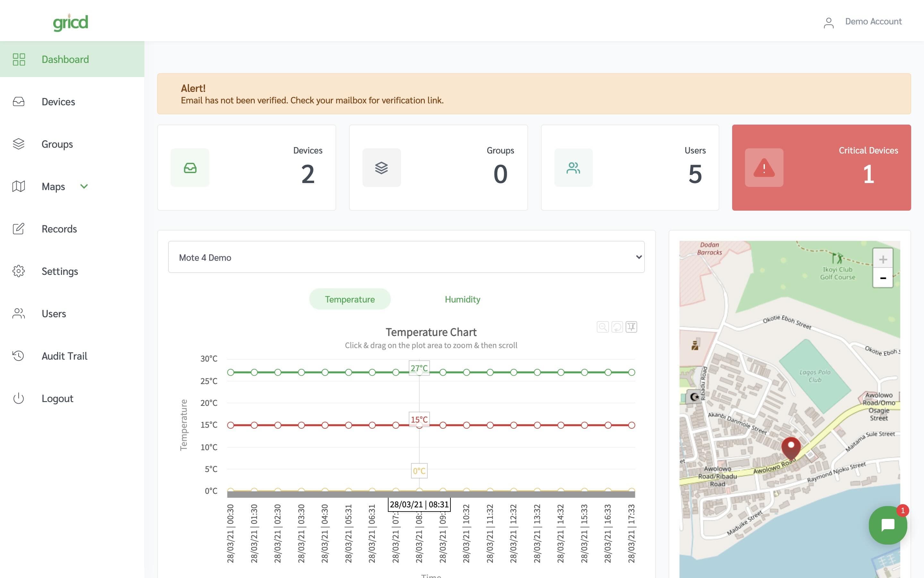Click the Lagos Polo Club map area
Viewport: 924px width, 578px height.
tap(815, 376)
